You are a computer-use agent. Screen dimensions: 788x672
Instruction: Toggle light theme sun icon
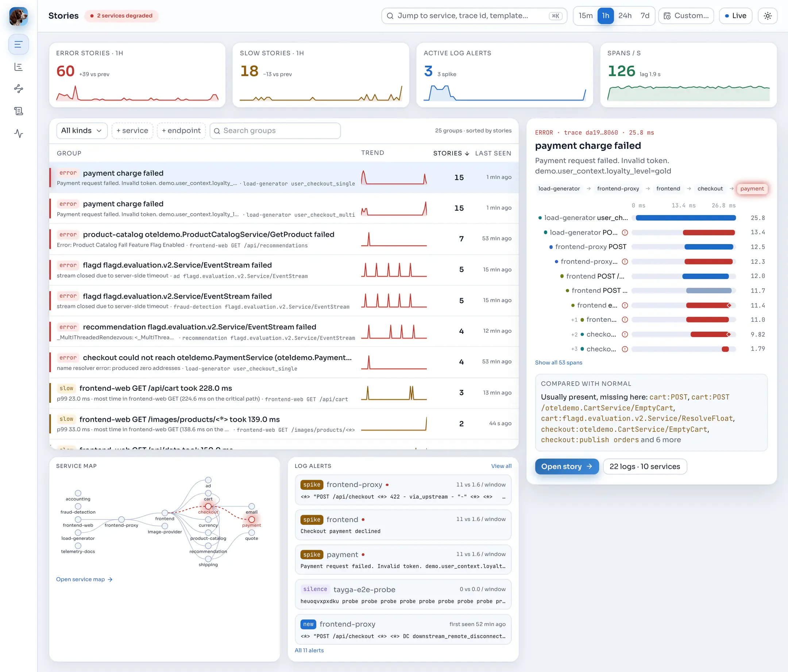(768, 16)
